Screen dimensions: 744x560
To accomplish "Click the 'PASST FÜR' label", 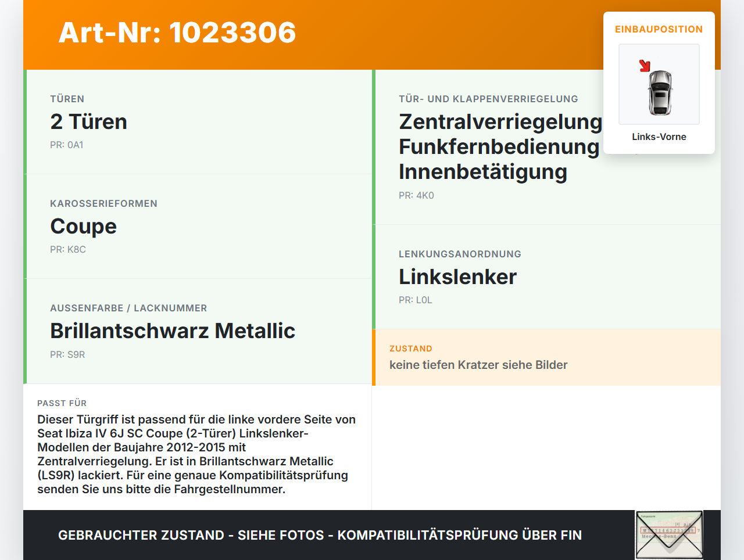I will pos(62,403).
